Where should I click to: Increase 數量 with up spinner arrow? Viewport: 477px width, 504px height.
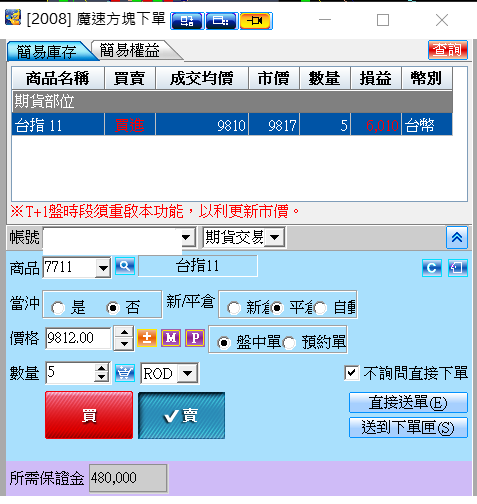click(101, 368)
